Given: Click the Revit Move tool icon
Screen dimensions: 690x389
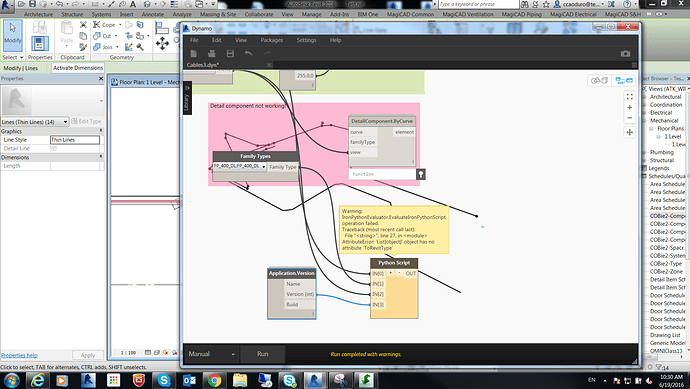Looking at the screenshot, I should (162, 44).
